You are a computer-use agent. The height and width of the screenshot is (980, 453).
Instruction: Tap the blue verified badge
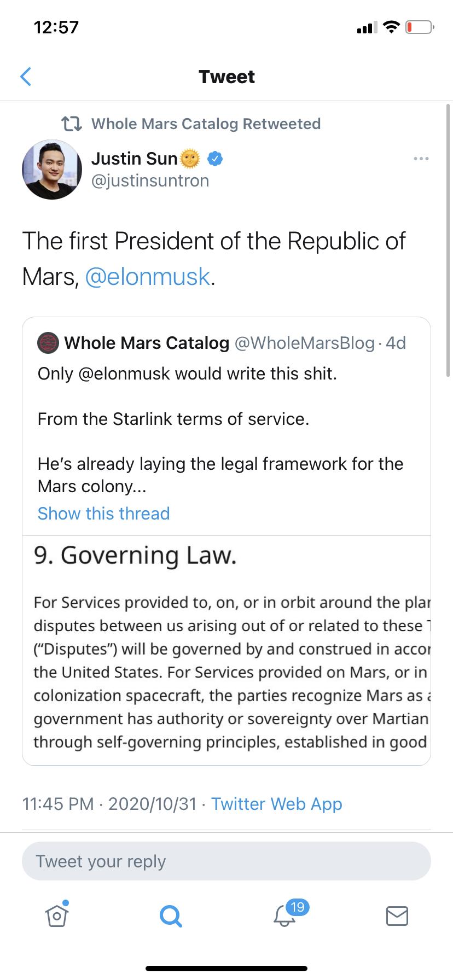pos(216,159)
